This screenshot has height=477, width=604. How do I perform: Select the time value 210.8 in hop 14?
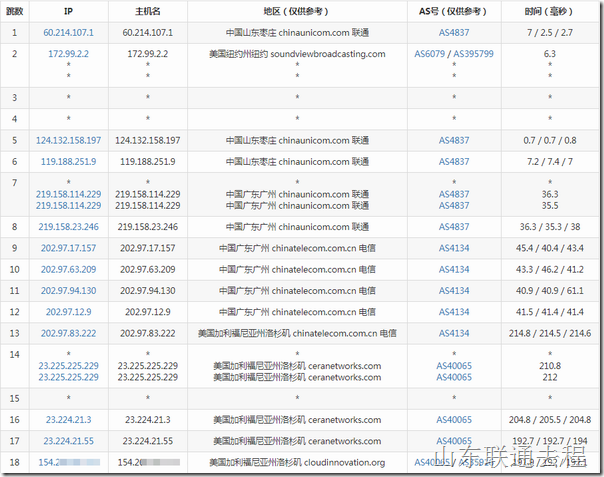tap(550, 366)
